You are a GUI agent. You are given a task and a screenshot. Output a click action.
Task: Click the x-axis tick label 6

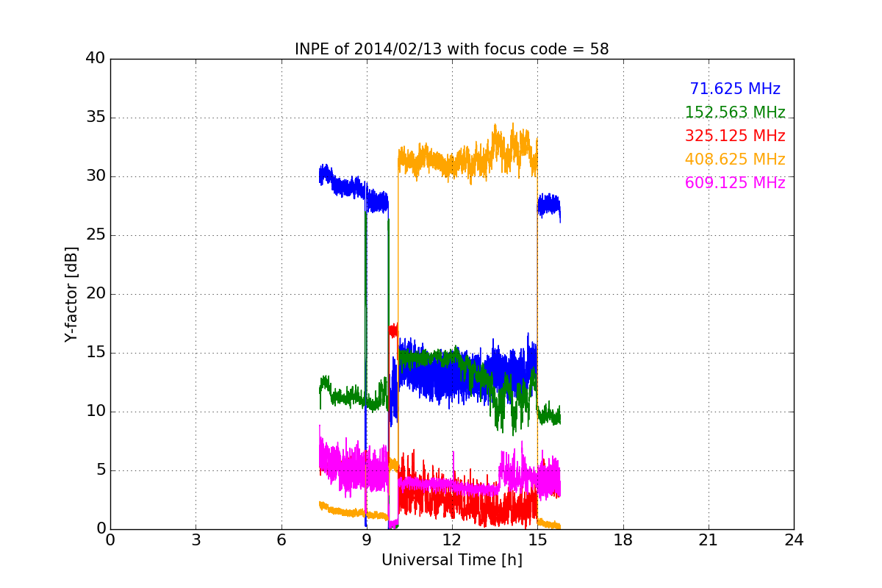point(281,540)
